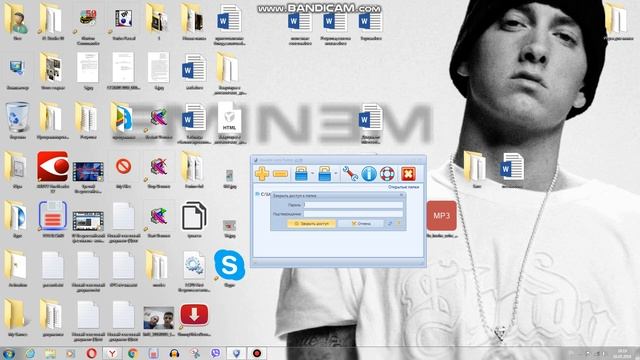The image size is (640, 360).
Task: Expand the dropdown arrow beside the closed padlock
Action: coord(313,174)
